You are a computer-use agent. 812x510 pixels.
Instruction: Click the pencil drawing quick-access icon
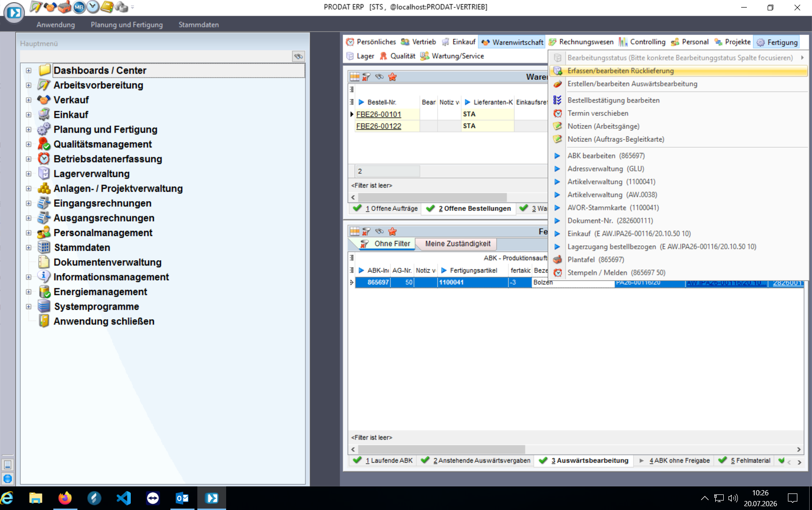(36, 7)
